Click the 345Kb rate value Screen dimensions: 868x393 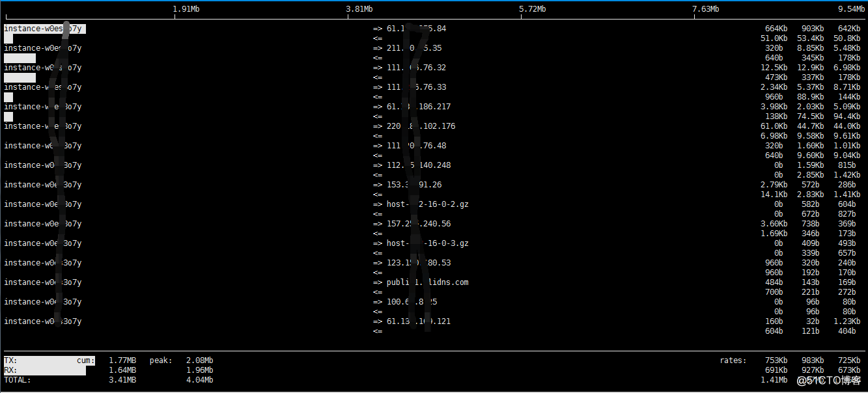point(813,58)
